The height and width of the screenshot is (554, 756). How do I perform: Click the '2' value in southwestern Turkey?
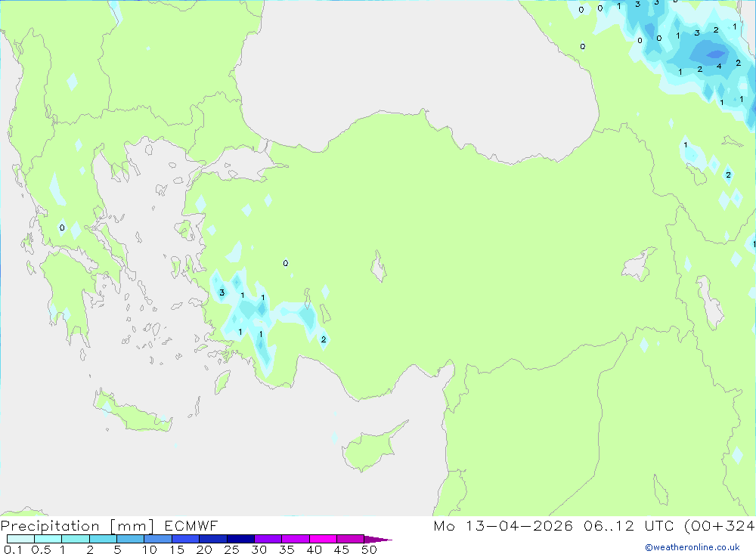(324, 339)
